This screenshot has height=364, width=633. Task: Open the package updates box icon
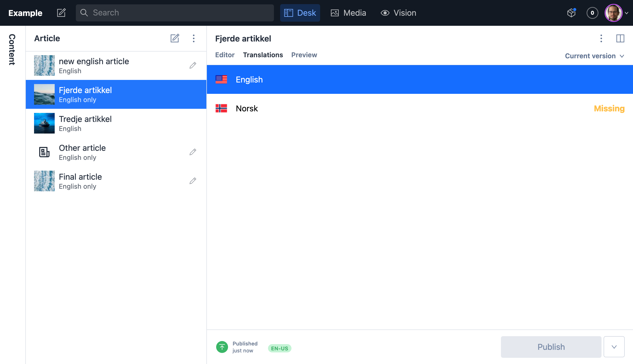(571, 13)
